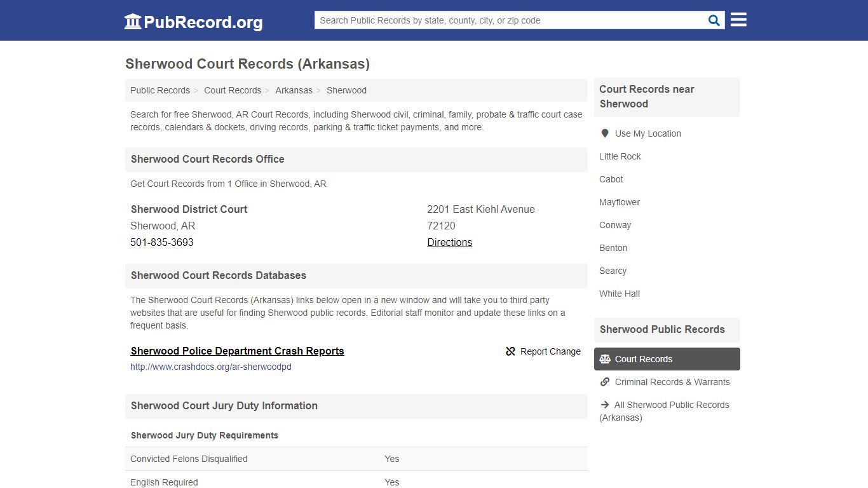Open Court Records breadcrumb link
868x488 pixels.
pyautogui.click(x=233, y=90)
